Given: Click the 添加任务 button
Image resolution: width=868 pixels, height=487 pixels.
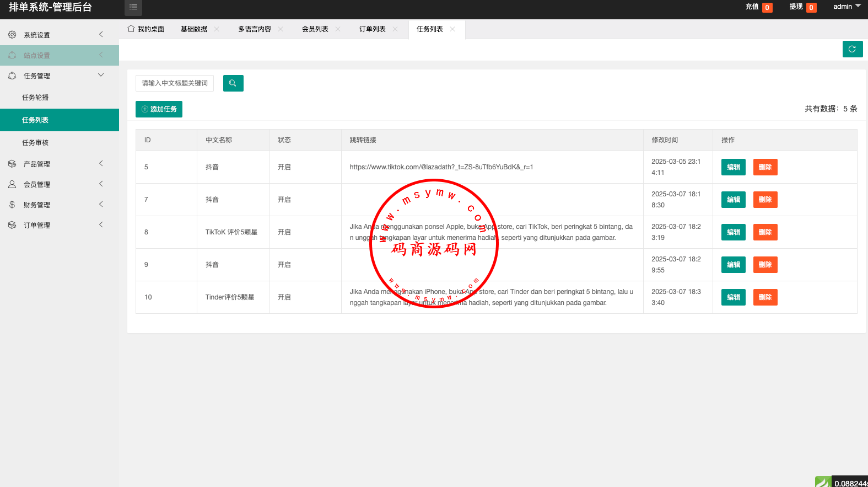Looking at the screenshot, I should coord(159,109).
